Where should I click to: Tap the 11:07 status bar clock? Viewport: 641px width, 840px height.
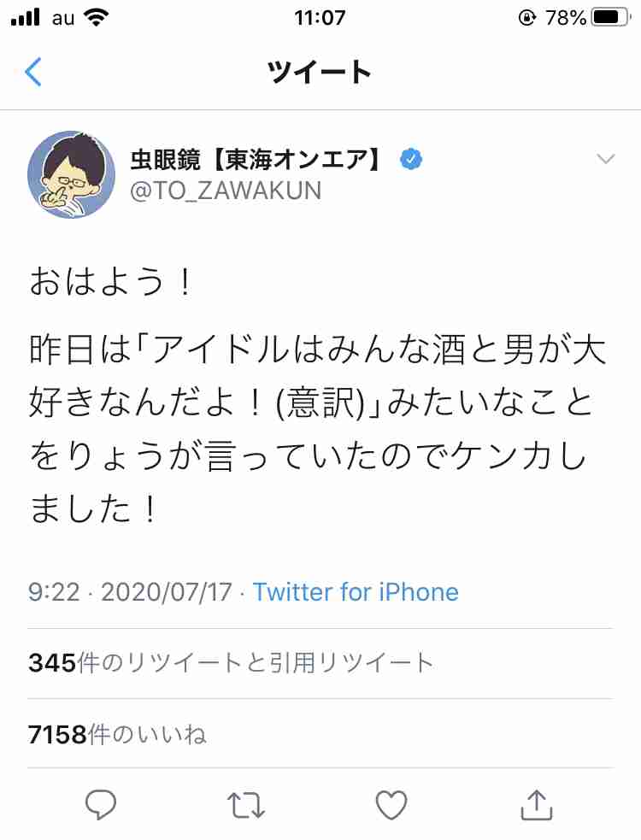[320, 18]
